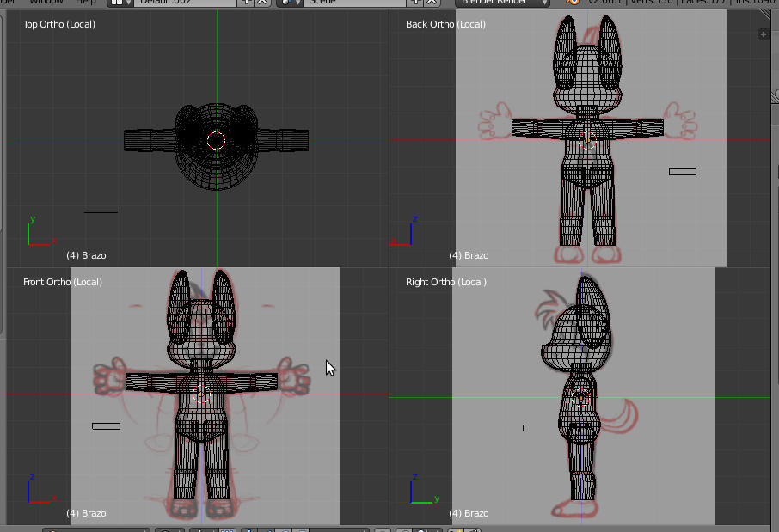779x532 pixels.
Task: Click the character's head mesh in Back Ortho view
Action: (588, 79)
